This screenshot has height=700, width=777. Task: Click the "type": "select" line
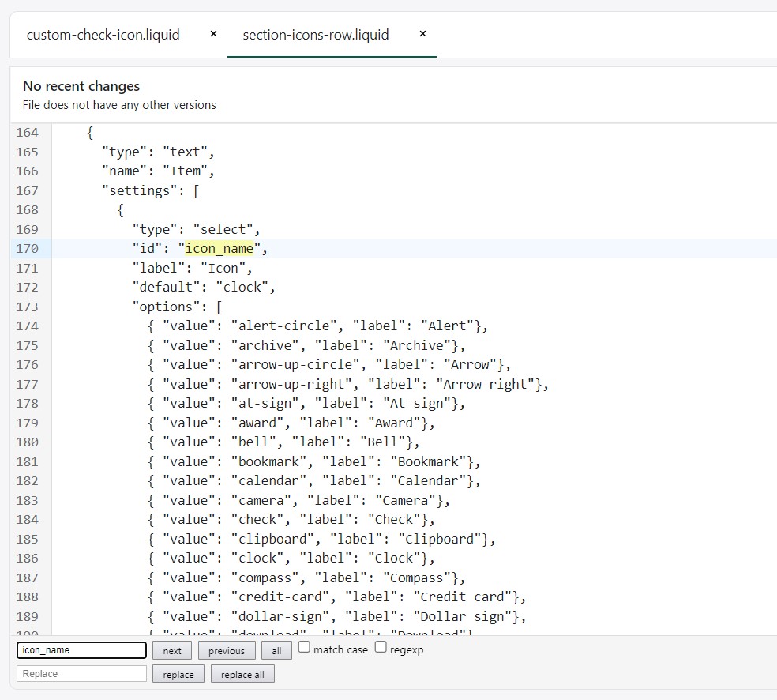click(197, 229)
